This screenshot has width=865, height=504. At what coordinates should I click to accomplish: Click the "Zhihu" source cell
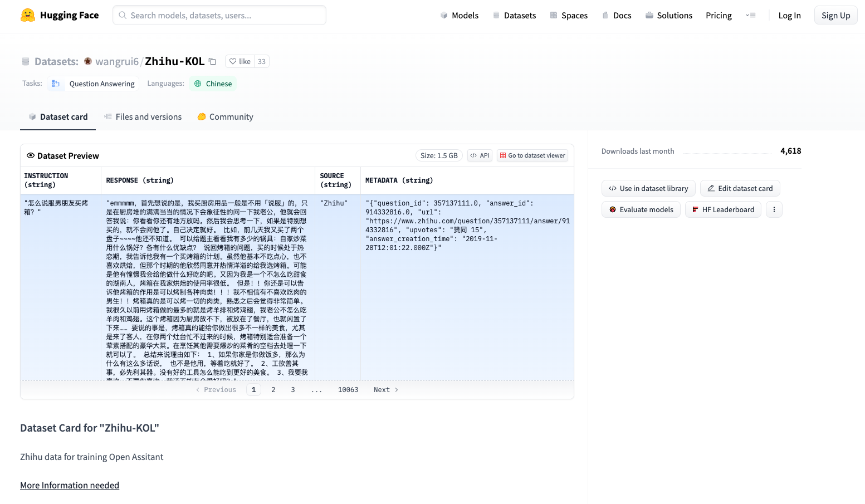tap(338, 287)
